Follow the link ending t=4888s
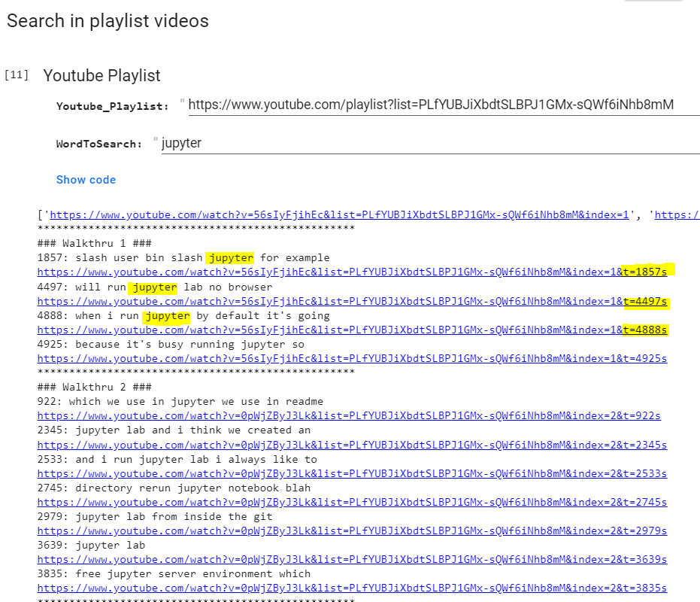The height and width of the screenshot is (602, 700). (352, 330)
